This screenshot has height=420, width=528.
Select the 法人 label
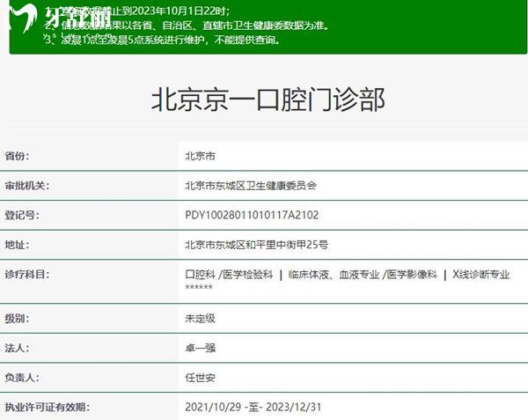click(x=17, y=348)
